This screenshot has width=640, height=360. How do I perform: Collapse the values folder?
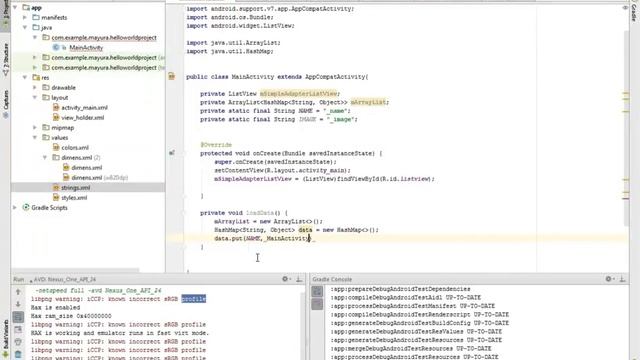(35, 138)
